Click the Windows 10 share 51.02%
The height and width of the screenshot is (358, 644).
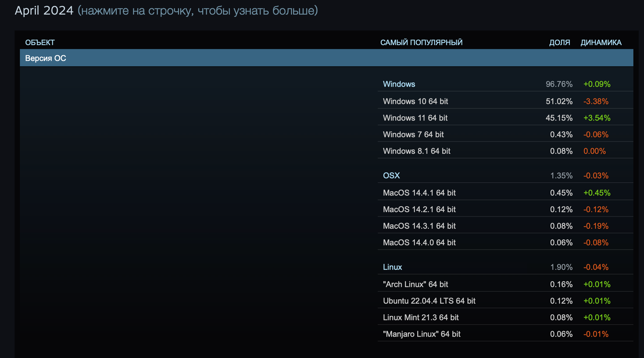559,101
